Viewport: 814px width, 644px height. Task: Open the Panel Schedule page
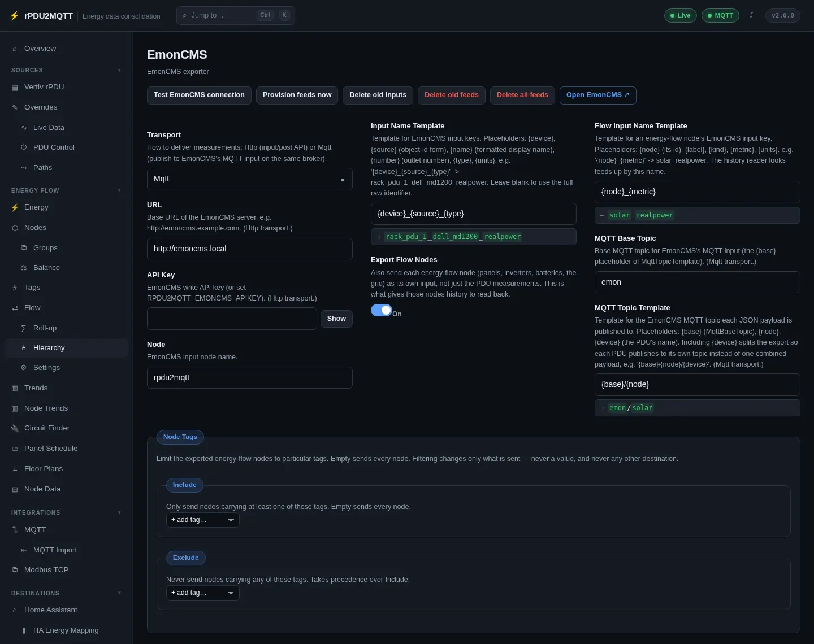point(67,449)
